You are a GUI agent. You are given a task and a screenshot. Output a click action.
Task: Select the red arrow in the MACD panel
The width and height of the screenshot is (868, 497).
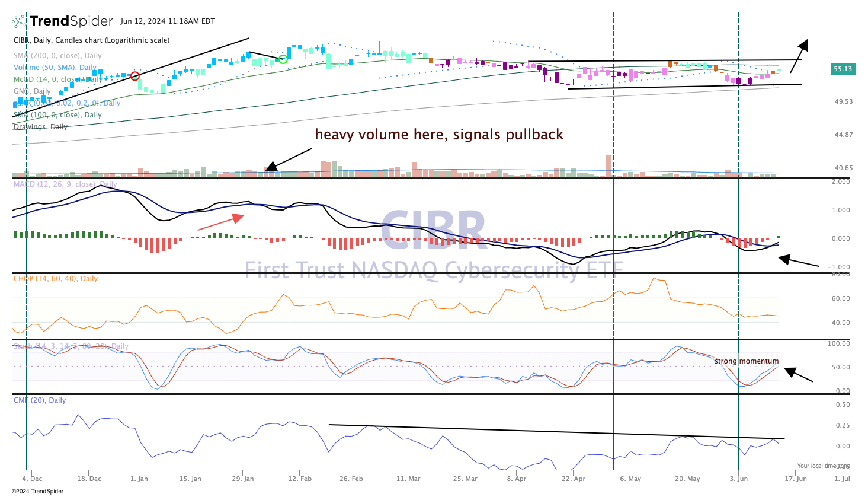[220, 222]
